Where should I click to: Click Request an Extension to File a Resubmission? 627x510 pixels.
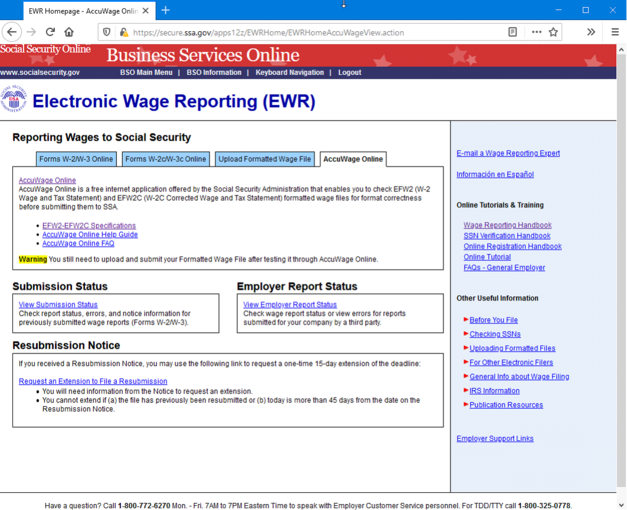click(x=93, y=381)
